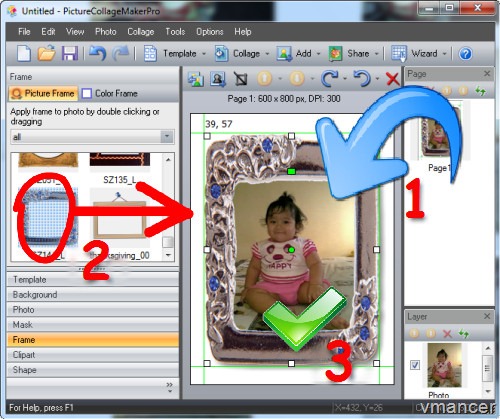Toggle visibility checkbox of the Photo layer
The width and height of the screenshot is (500, 419).
coord(415,365)
